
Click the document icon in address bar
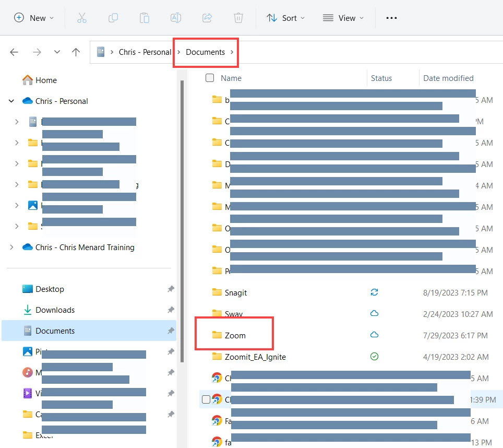pyautogui.click(x=101, y=52)
